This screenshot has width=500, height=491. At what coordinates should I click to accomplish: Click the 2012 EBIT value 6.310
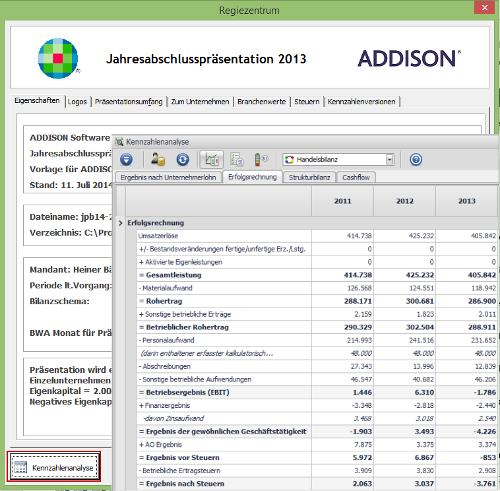tap(424, 392)
